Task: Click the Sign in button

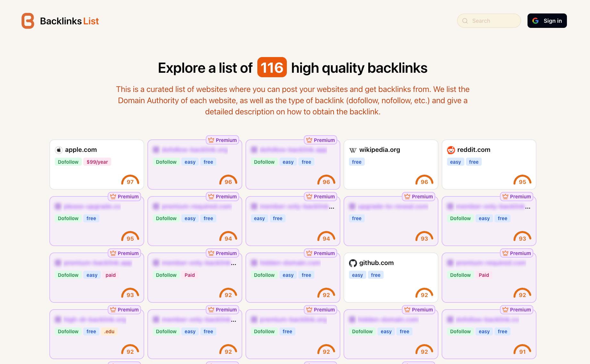Action: click(x=547, y=21)
